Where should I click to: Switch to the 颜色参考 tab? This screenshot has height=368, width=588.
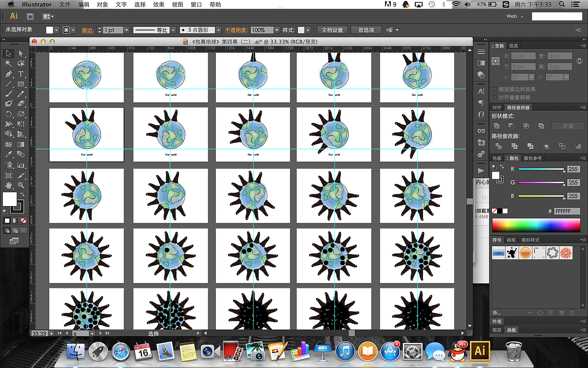(x=533, y=158)
